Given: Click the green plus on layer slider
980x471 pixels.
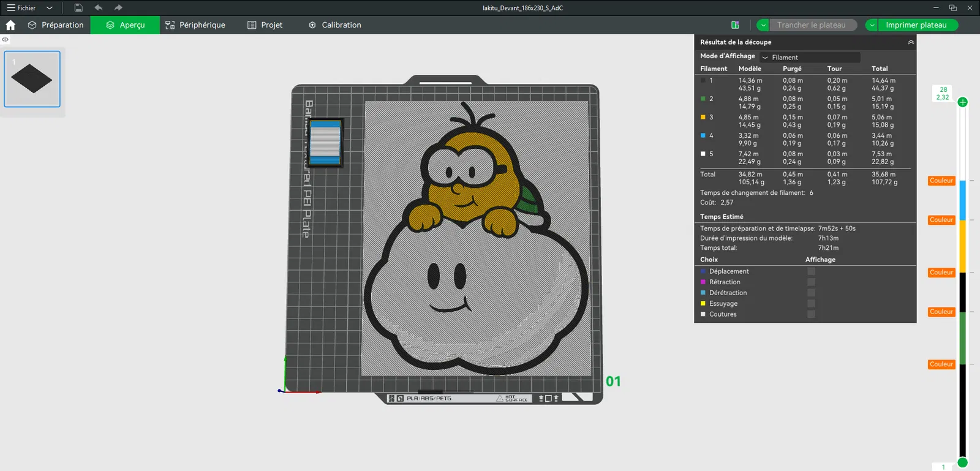Looking at the screenshot, I should 962,102.
